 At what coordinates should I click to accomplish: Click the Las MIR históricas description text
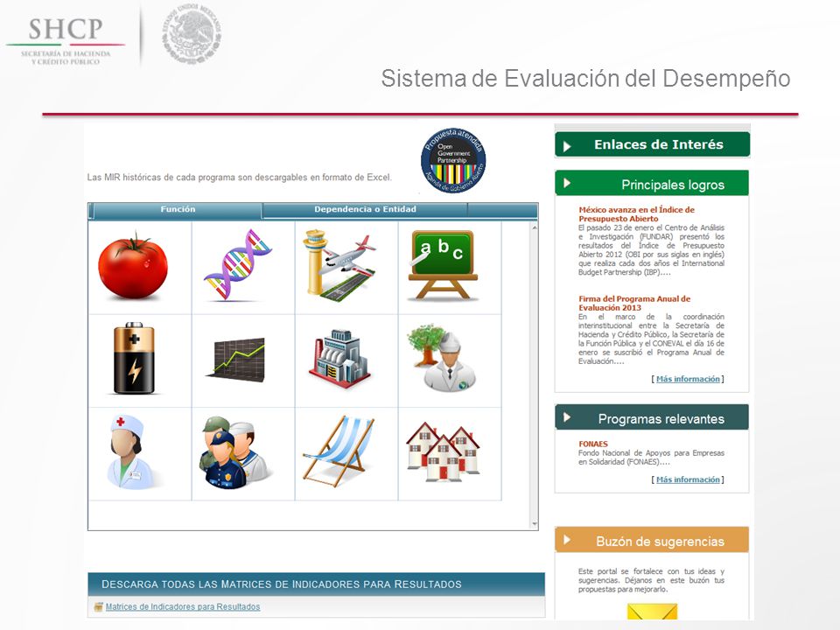(240, 178)
